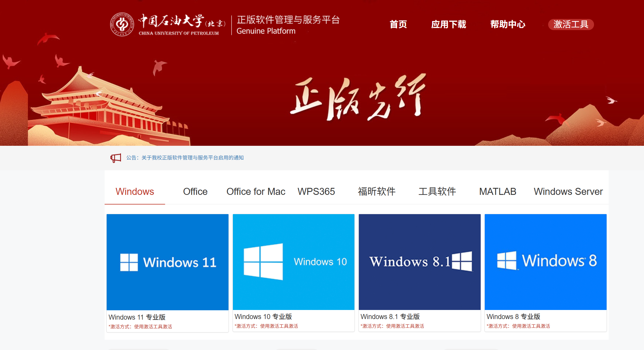Open the 帮助中心 help center
The width and height of the screenshot is (644, 350).
(508, 24)
